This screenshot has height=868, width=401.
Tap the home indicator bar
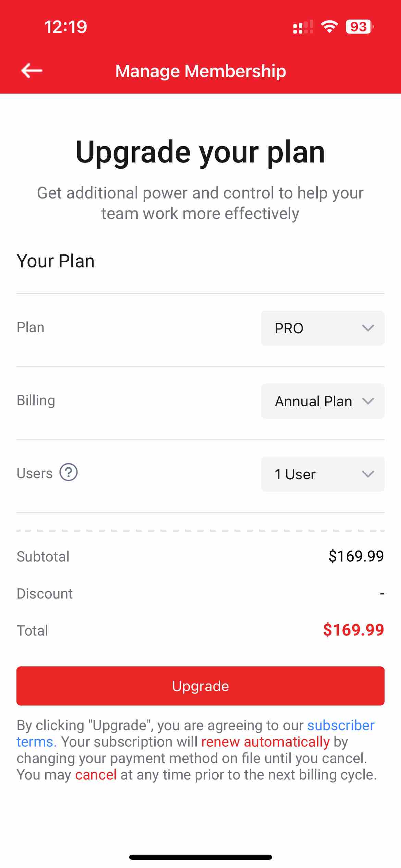pyautogui.click(x=200, y=857)
